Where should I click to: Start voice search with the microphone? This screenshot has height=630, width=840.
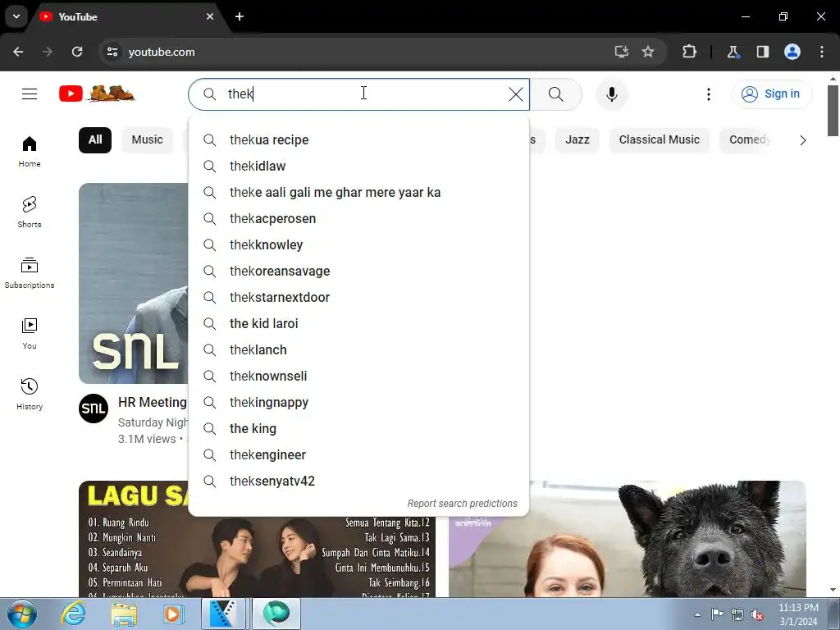(611, 94)
